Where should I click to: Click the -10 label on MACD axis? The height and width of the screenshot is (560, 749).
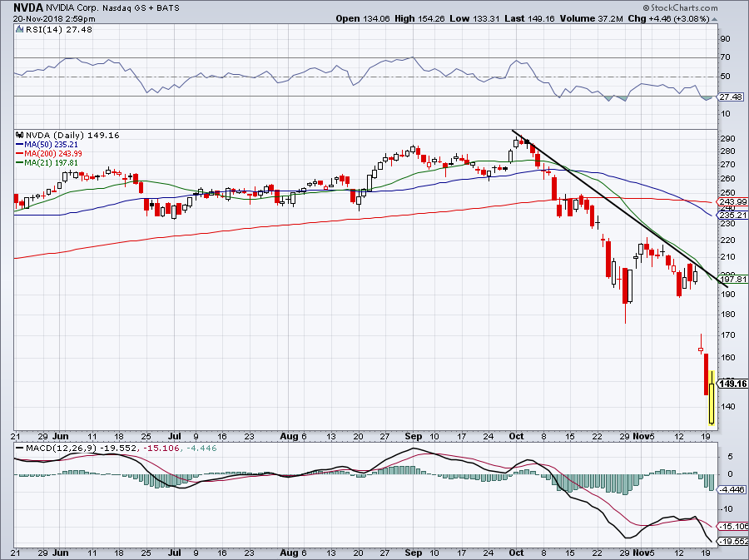pyautogui.click(x=726, y=509)
